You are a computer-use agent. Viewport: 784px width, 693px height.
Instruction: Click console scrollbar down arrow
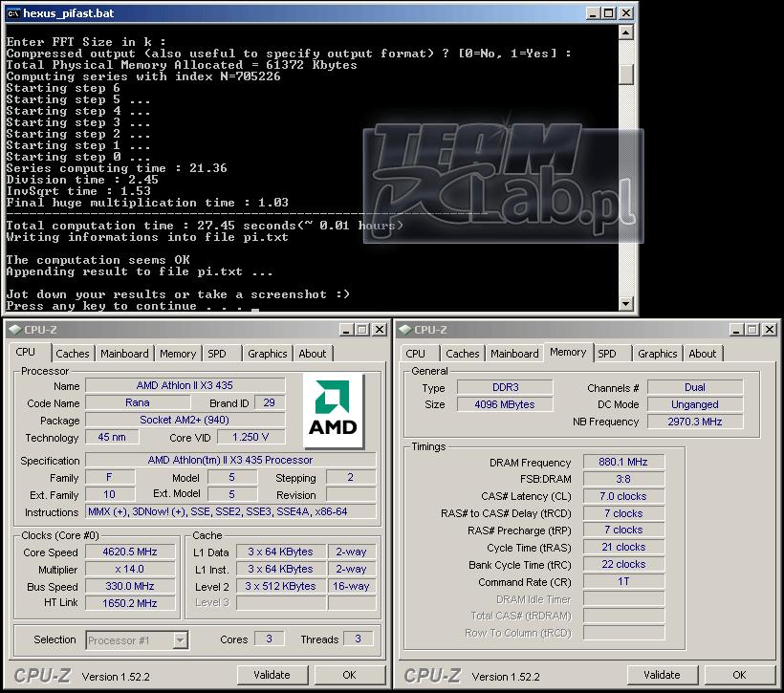626,303
